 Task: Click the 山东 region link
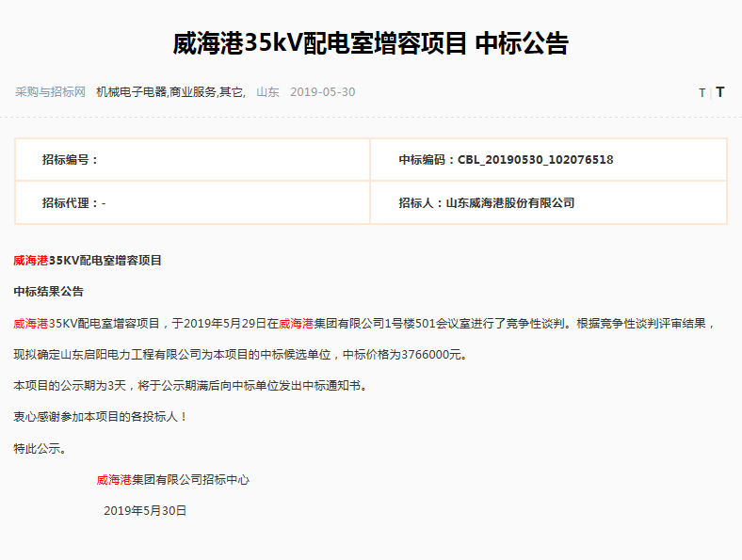click(267, 91)
